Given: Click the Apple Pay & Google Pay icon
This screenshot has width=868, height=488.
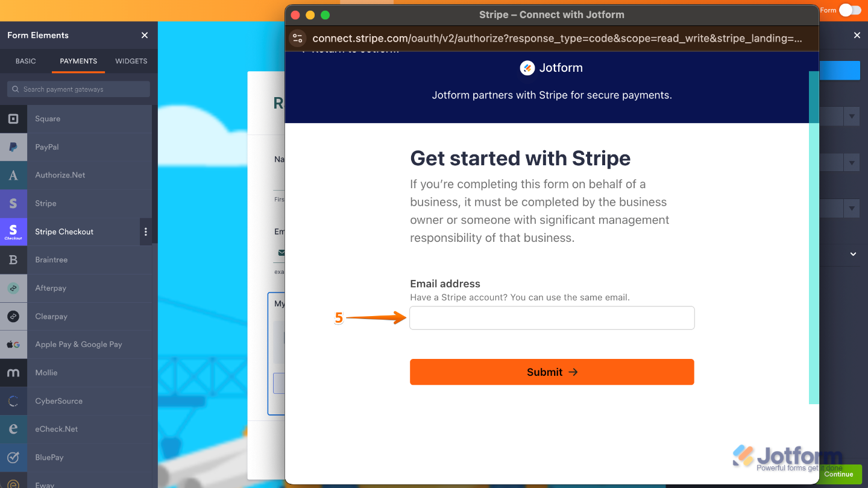Looking at the screenshot, I should (13, 344).
